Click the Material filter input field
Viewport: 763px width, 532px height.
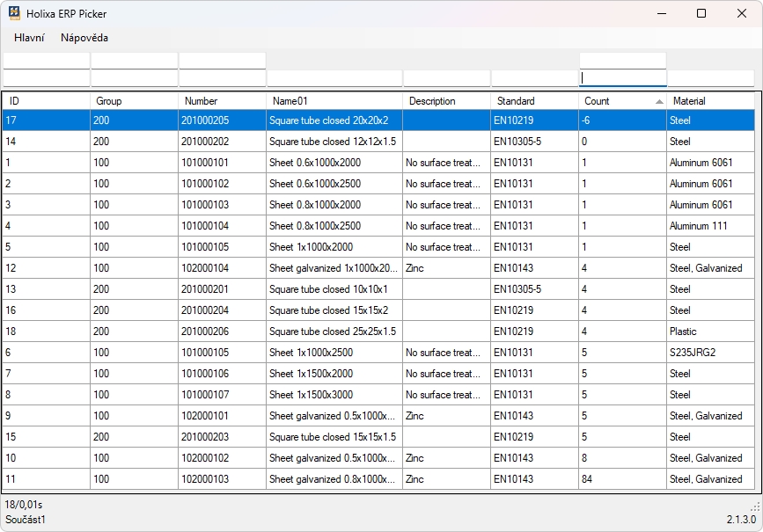coord(709,78)
